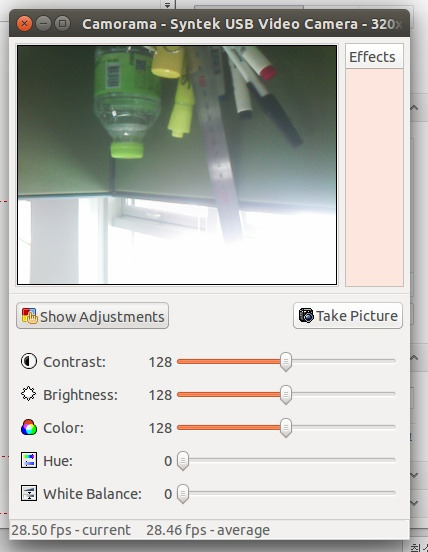Click the webcam video preview
This screenshot has height=552, width=428.
tap(177, 165)
